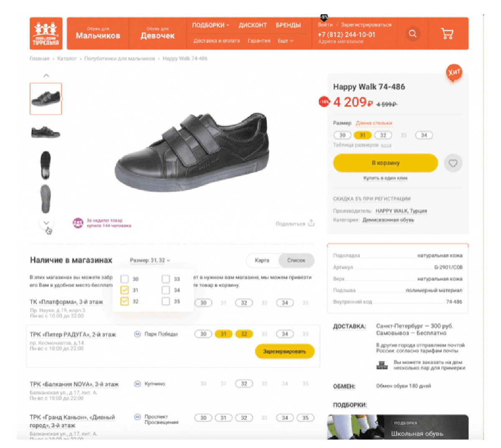This screenshot has height=448, width=501.
Task: Select the side-view shoe thumbnail
Action: click(46, 133)
